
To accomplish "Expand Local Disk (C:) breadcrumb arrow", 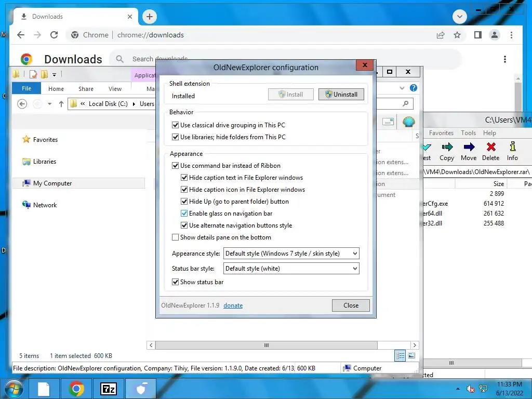I will pos(134,104).
